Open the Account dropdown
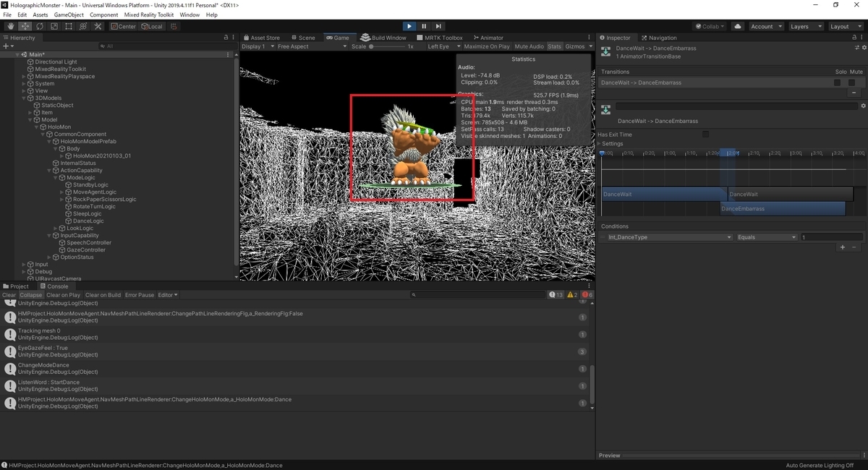The image size is (868, 470). [765, 26]
